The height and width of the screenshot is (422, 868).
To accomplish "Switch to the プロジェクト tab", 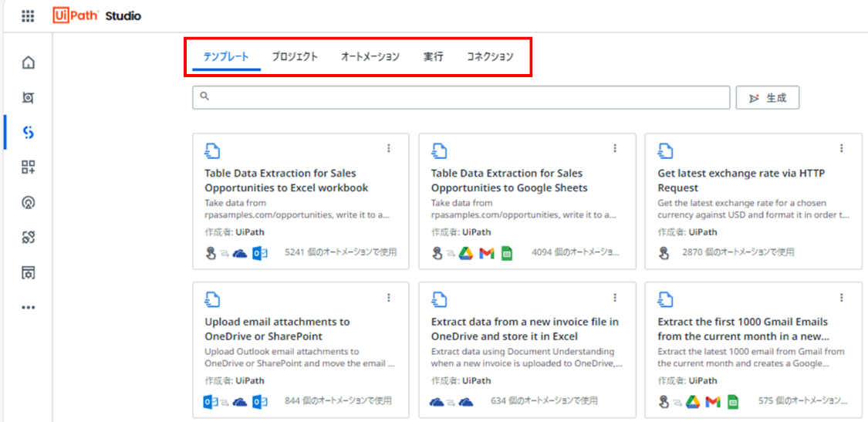I will 295,56.
